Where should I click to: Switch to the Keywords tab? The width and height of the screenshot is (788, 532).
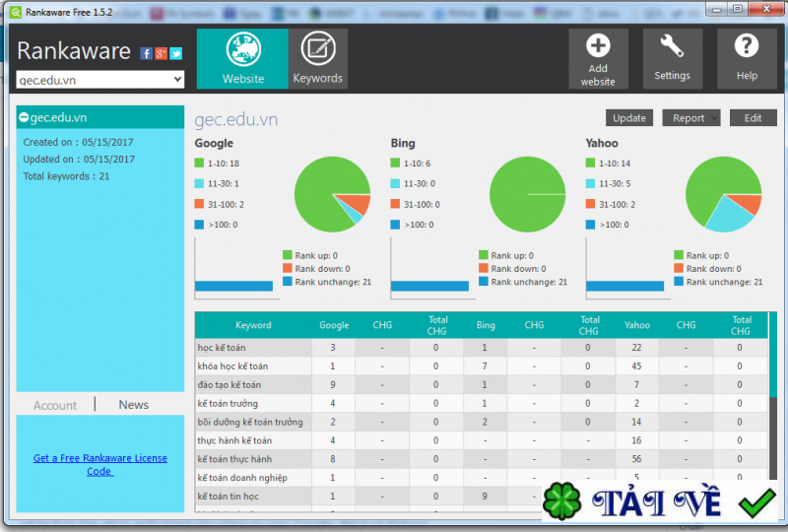[317, 59]
